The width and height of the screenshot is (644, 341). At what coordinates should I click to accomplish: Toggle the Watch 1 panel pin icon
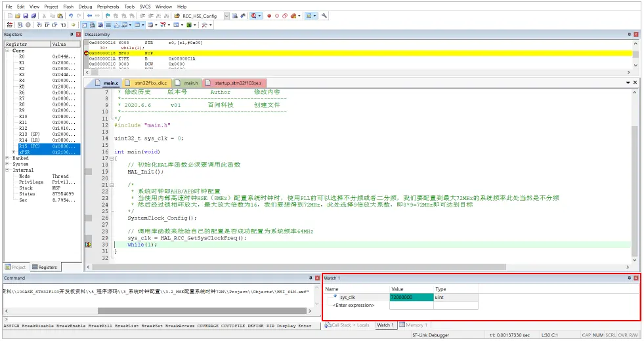click(629, 278)
